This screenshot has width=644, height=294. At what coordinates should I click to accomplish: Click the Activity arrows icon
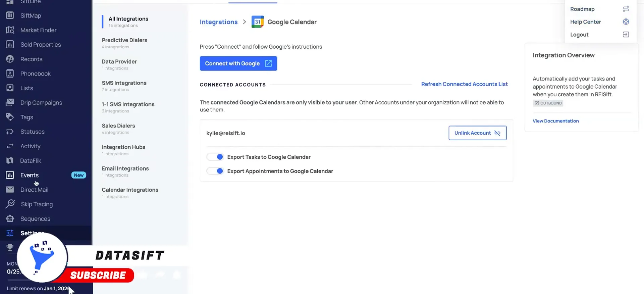tap(10, 146)
